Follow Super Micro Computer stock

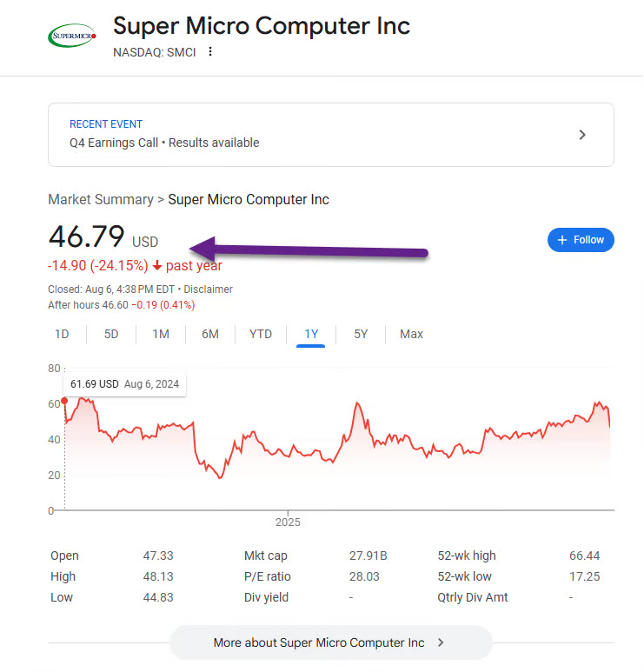(x=581, y=240)
